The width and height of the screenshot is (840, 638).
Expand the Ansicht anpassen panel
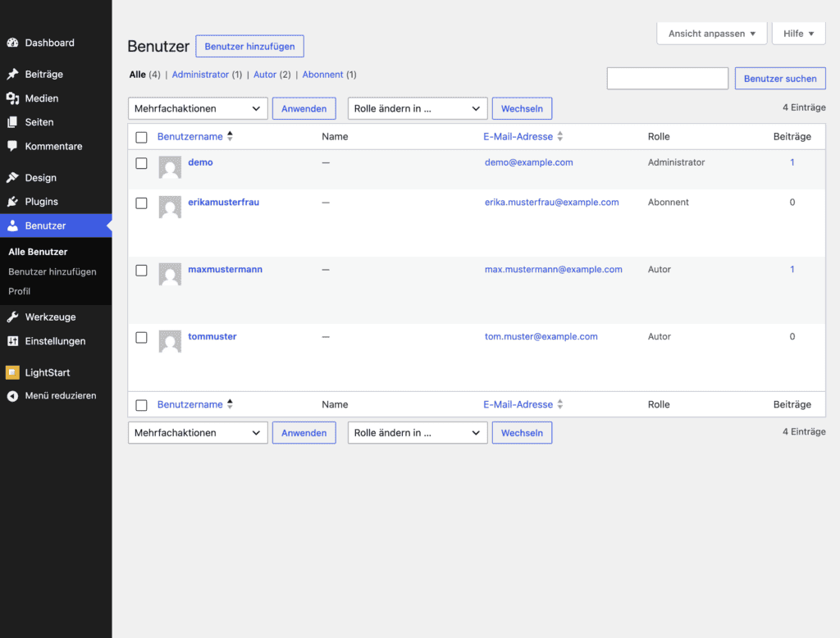711,34
